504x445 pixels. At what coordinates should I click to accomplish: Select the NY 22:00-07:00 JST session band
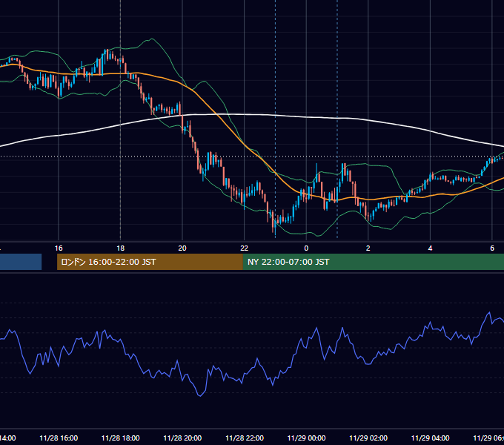pyautogui.click(x=373, y=262)
